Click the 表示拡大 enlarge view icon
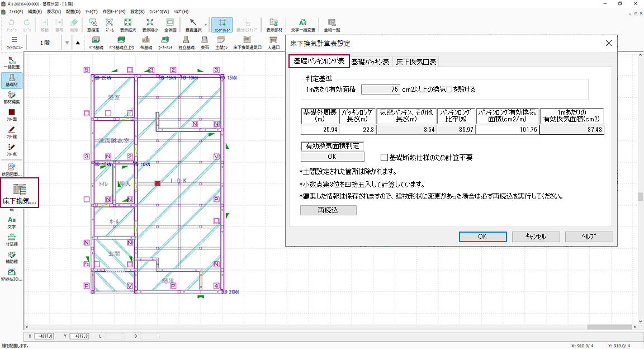This screenshot has width=644, height=349. tap(127, 25)
